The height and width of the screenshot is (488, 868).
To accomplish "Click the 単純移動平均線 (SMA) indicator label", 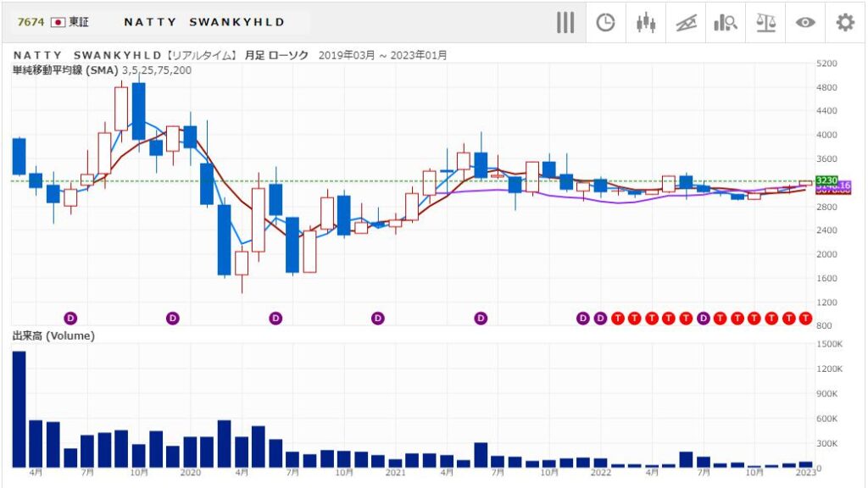I will (x=102, y=70).
